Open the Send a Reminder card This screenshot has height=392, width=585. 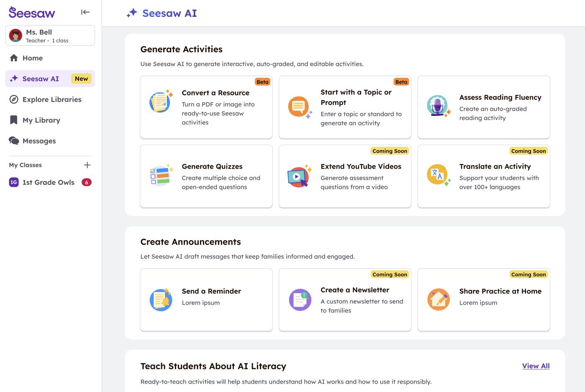[206, 300]
